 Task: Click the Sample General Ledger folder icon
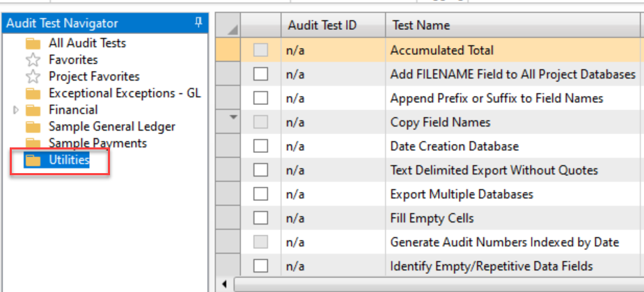33,127
